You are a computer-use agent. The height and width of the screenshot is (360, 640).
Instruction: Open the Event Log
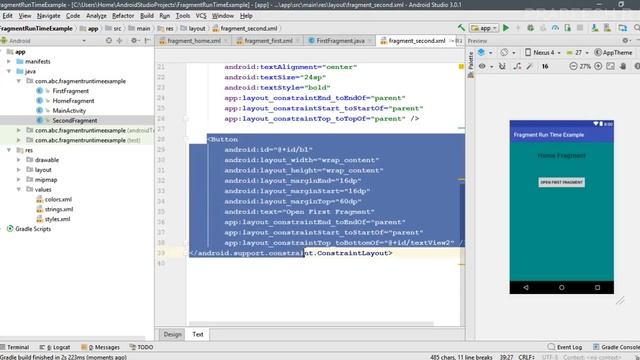(565, 347)
